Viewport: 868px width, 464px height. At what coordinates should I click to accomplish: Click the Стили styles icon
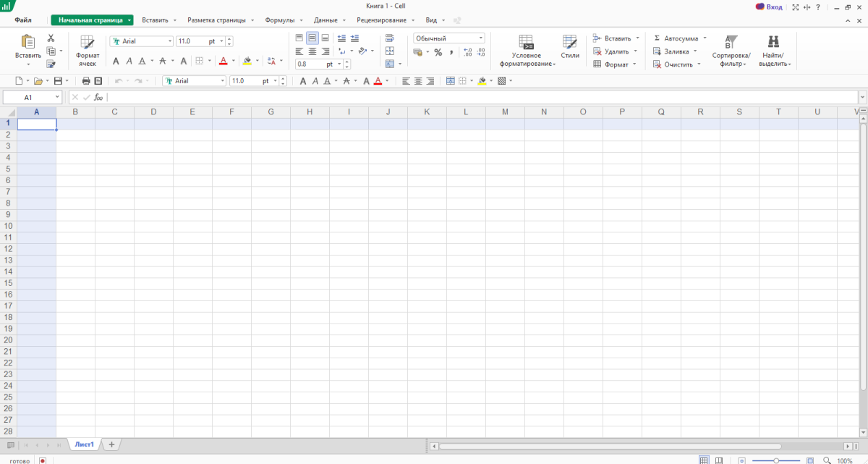point(570,47)
